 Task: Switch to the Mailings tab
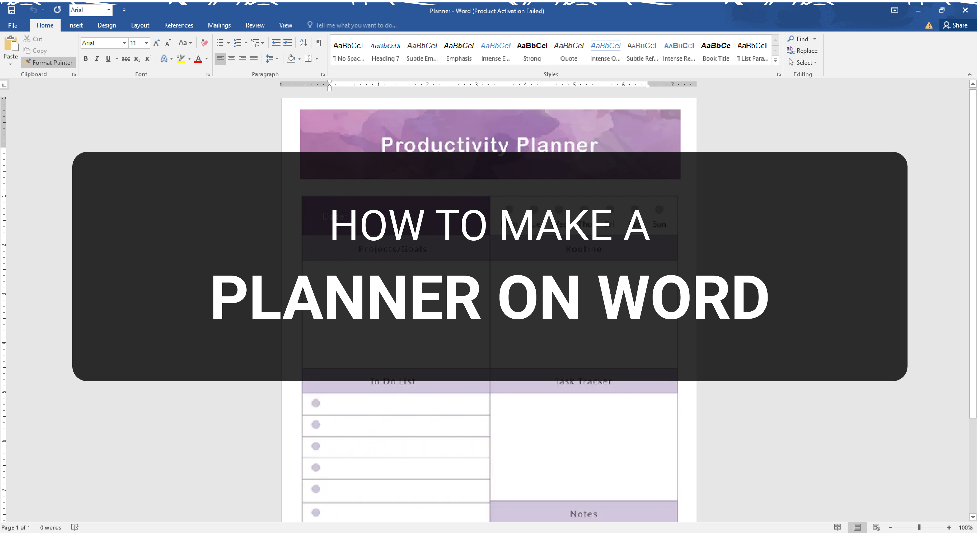pyautogui.click(x=219, y=25)
